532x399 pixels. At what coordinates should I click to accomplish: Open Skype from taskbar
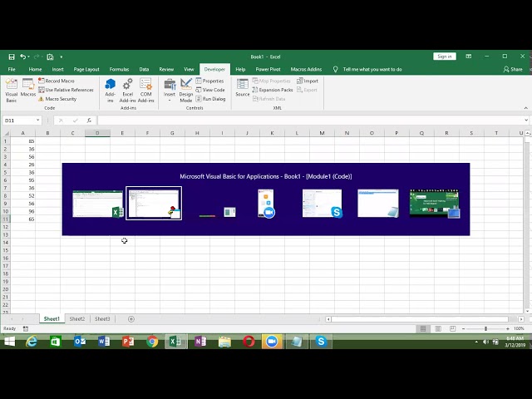point(321,342)
